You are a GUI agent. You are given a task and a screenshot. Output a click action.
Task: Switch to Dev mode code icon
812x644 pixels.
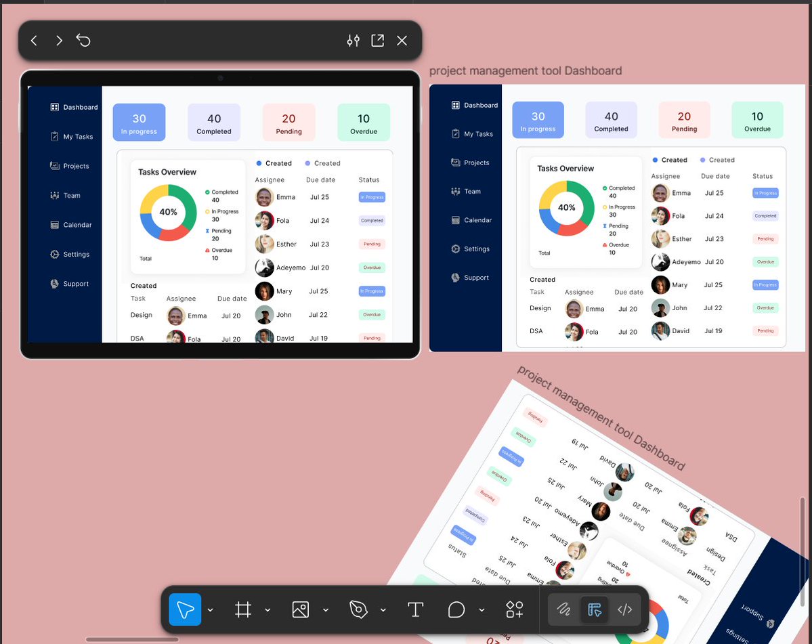[x=625, y=609]
